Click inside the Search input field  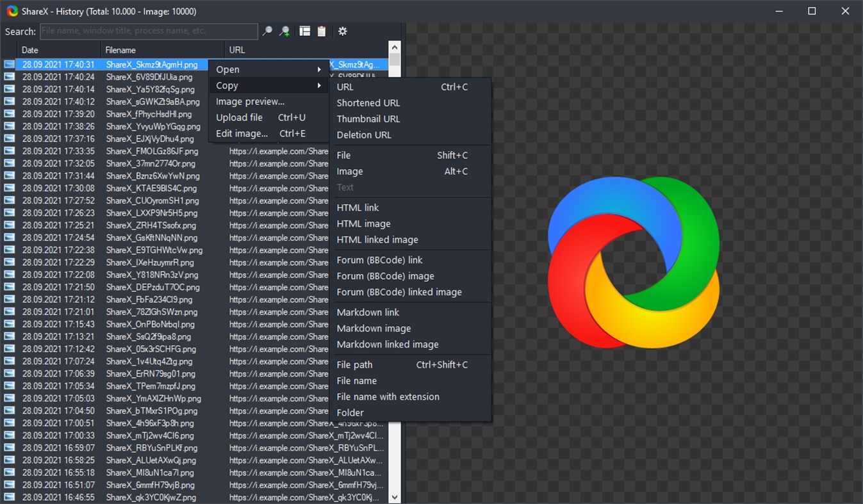point(147,31)
